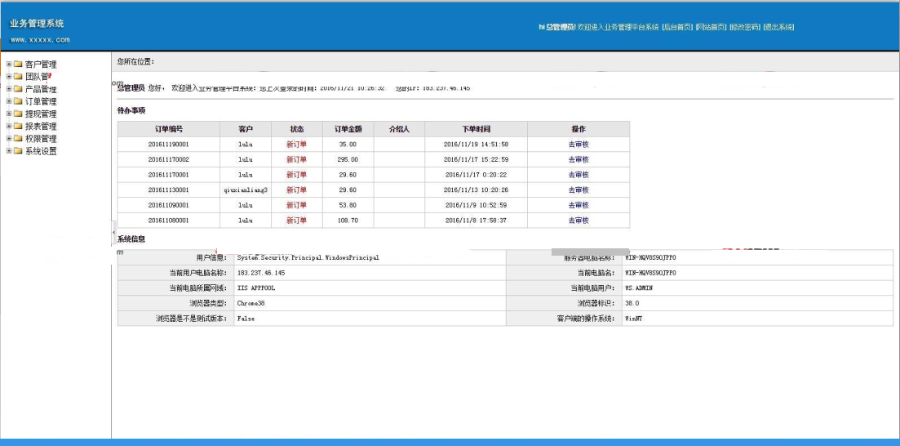Image resolution: width=900 pixels, height=446 pixels.
Task: Click the 待办事项 section heading
Action: tap(131, 111)
